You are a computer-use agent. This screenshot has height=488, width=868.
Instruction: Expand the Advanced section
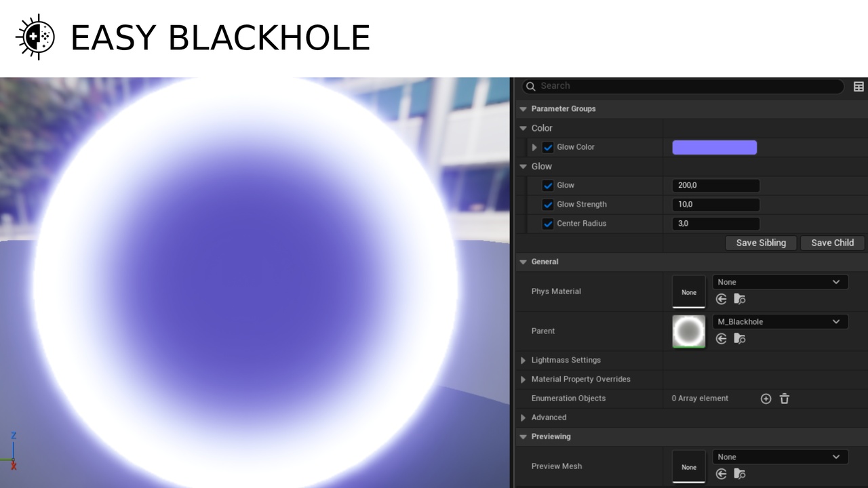click(x=523, y=418)
